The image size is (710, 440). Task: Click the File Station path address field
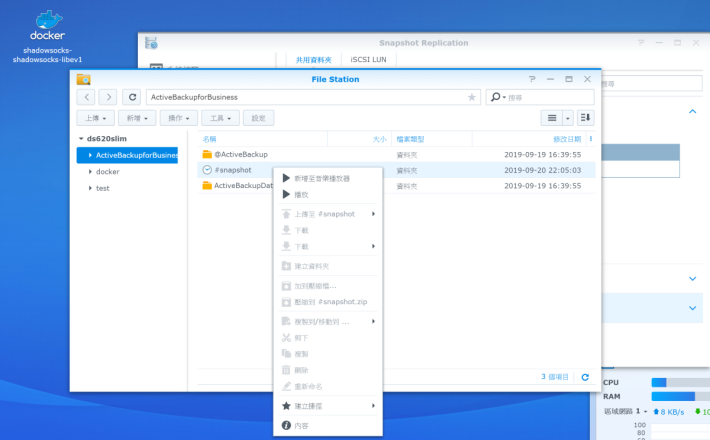[313, 97]
